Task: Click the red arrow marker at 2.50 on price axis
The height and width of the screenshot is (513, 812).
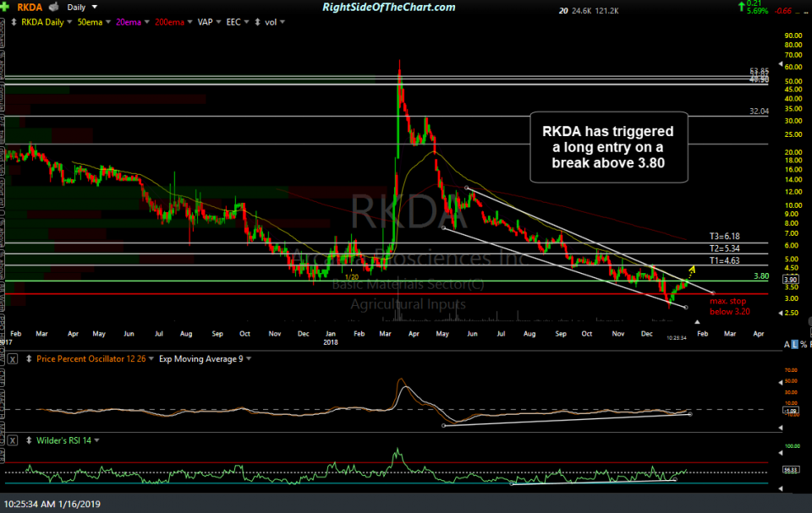Action: [780, 314]
